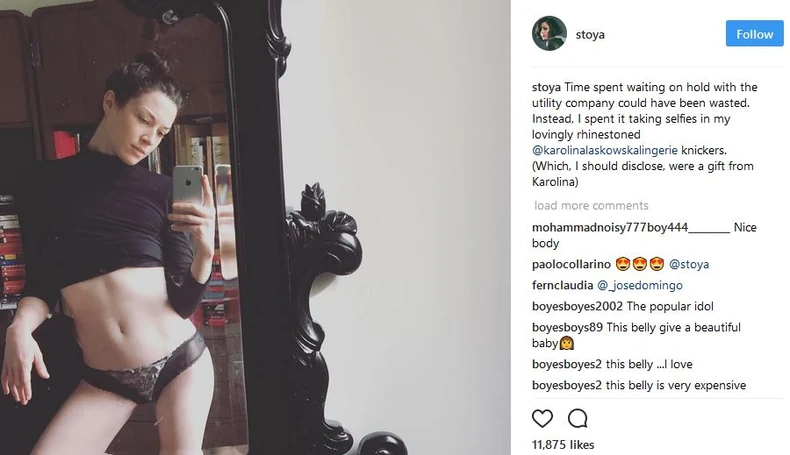Open the @stoya mention in paolocollarino's comment
Screen dimensions: 790x455
click(688, 264)
